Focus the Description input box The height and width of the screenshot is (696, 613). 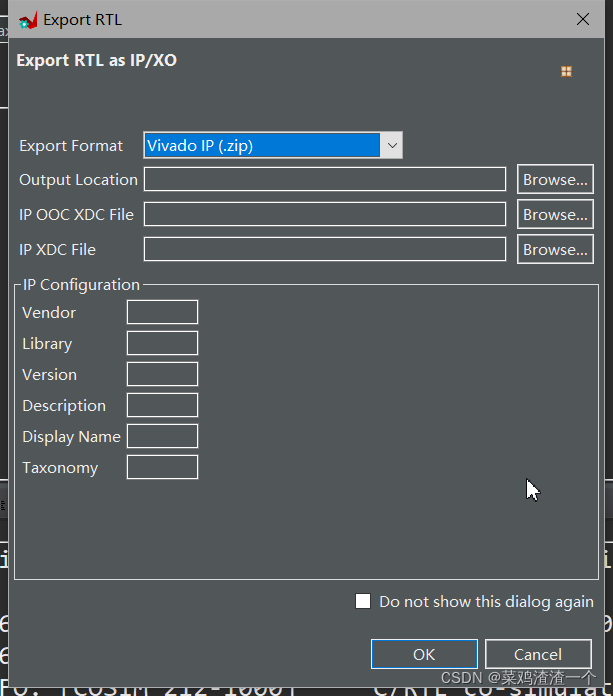(162, 405)
